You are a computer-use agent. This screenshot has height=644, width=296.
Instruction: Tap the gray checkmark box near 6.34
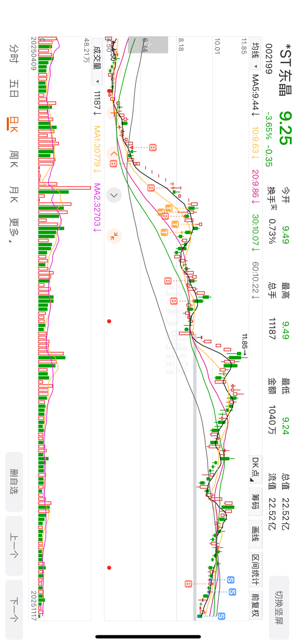(x=148, y=45)
